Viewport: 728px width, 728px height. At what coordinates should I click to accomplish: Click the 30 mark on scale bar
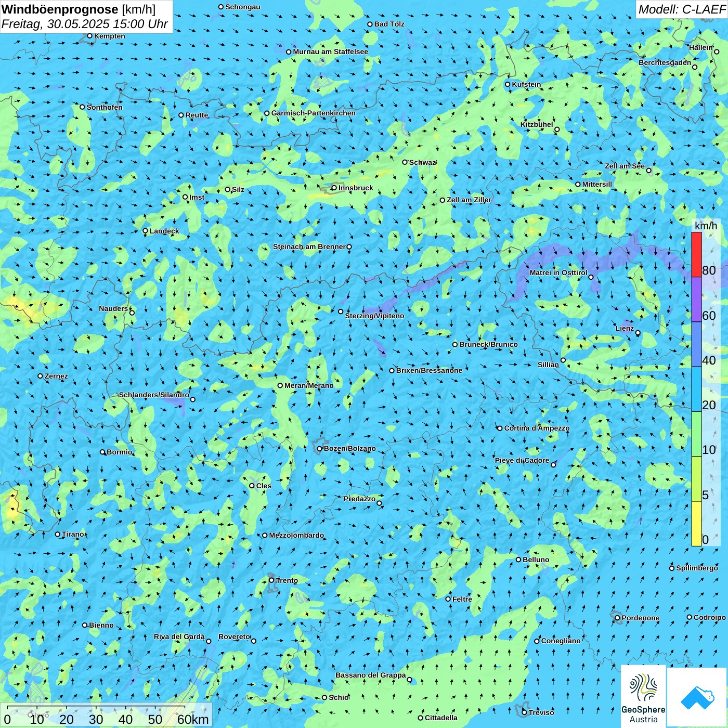coord(96,719)
